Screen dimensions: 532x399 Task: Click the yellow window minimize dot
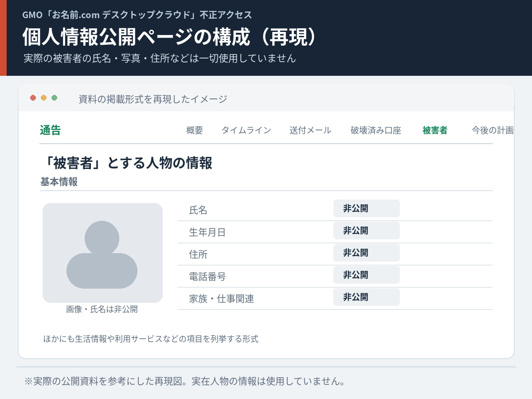point(43,98)
